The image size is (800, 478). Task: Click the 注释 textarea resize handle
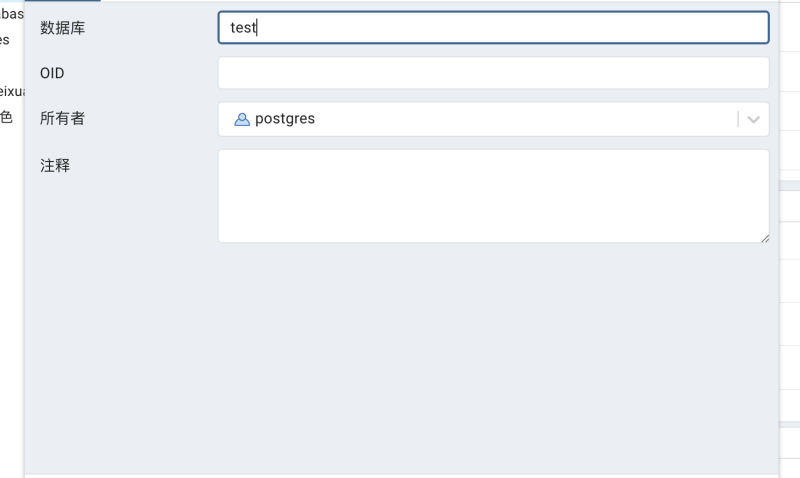point(765,238)
